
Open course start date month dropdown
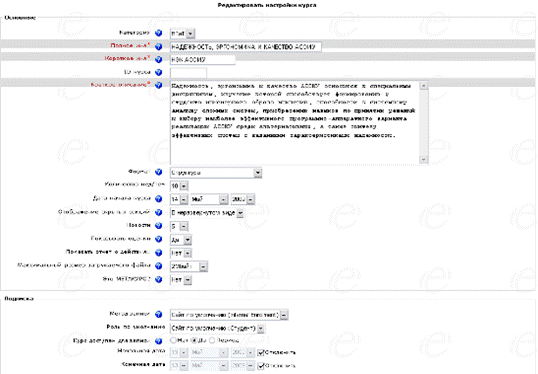tap(209, 199)
